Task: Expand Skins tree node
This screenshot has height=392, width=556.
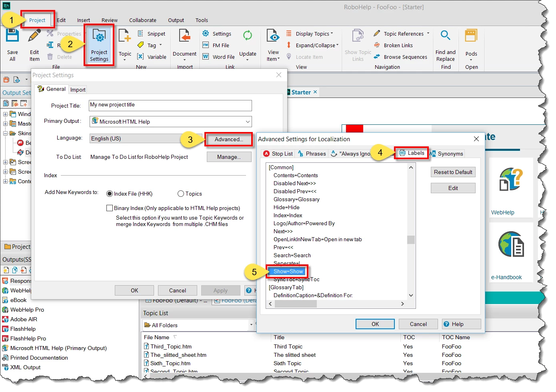Action: (6, 133)
